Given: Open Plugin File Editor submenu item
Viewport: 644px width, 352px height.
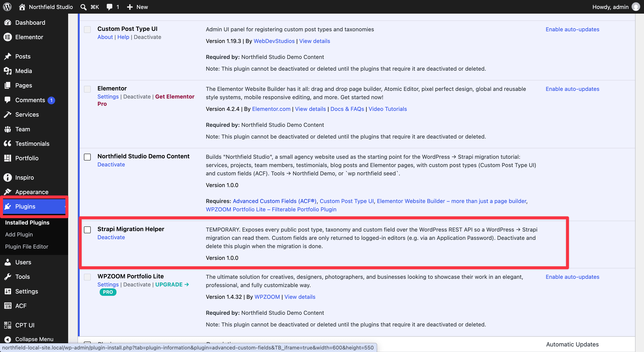Looking at the screenshot, I should click(26, 247).
